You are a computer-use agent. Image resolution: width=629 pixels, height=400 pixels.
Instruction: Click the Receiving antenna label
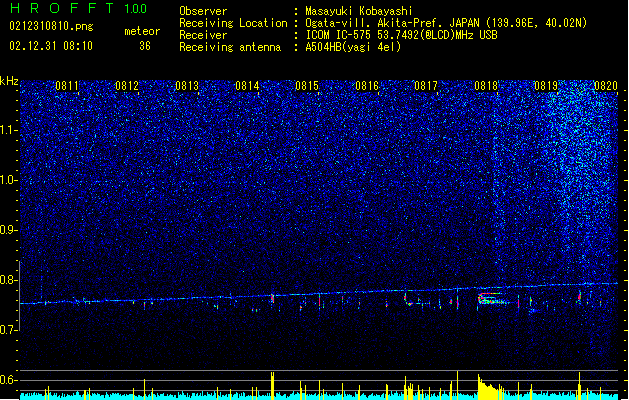[x=230, y=47]
